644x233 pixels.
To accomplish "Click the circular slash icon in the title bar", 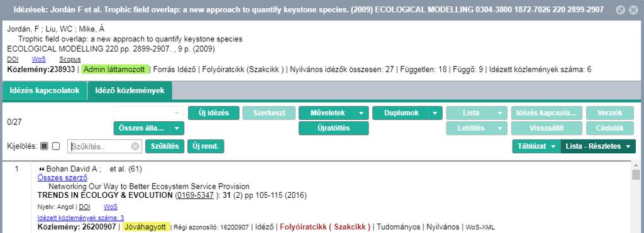I will click(621, 10).
